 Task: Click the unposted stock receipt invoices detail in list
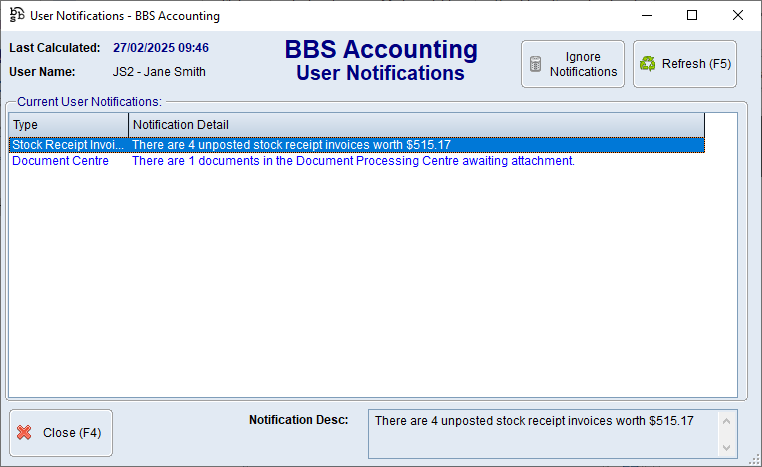pos(291,145)
